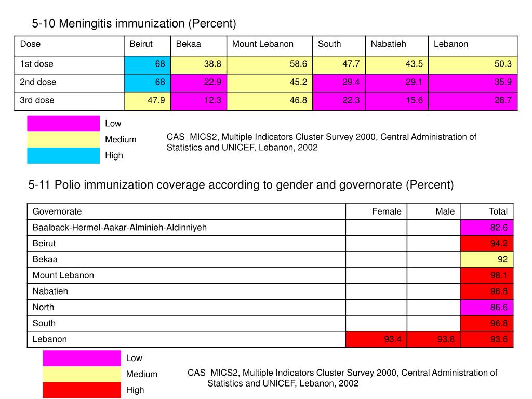532x399 pixels.
Task: Click the '2nd dose' row label
Action: [69, 83]
